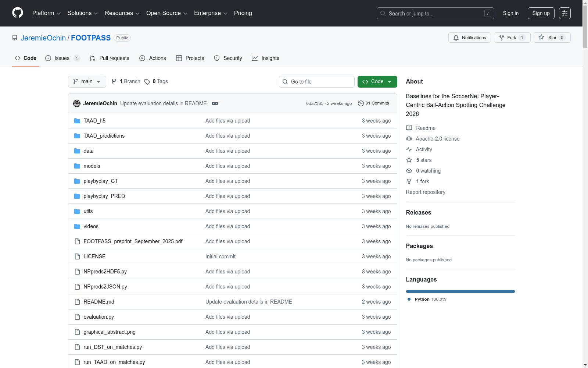Open the main branch selector dropdown

(x=87, y=82)
